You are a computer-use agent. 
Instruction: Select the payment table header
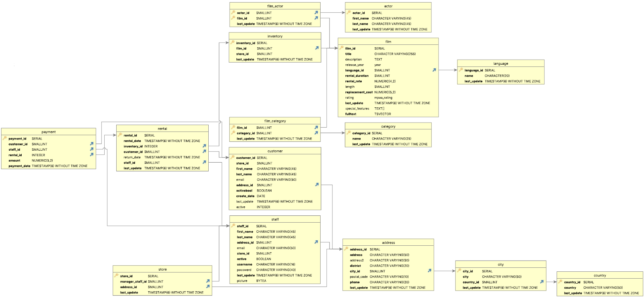(x=49, y=132)
